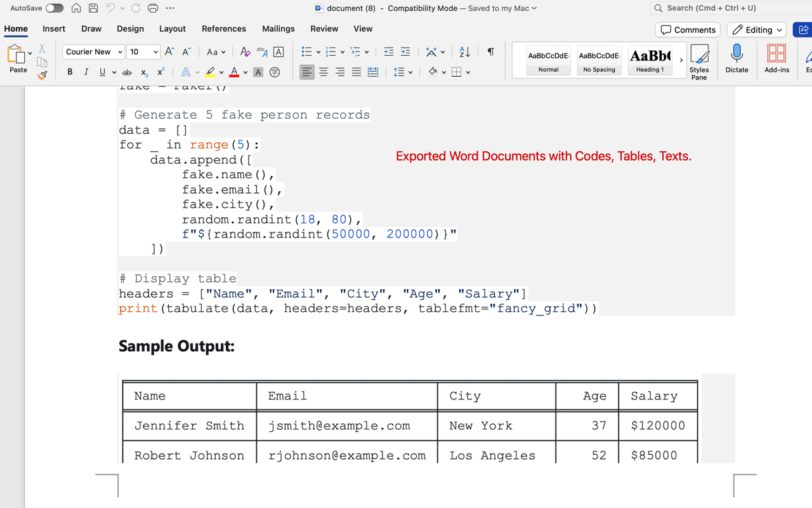Image resolution: width=812 pixels, height=508 pixels.
Task: Apply paragraph shading with the paint bucket
Action: pyautogui.click(x=433, y=72)
